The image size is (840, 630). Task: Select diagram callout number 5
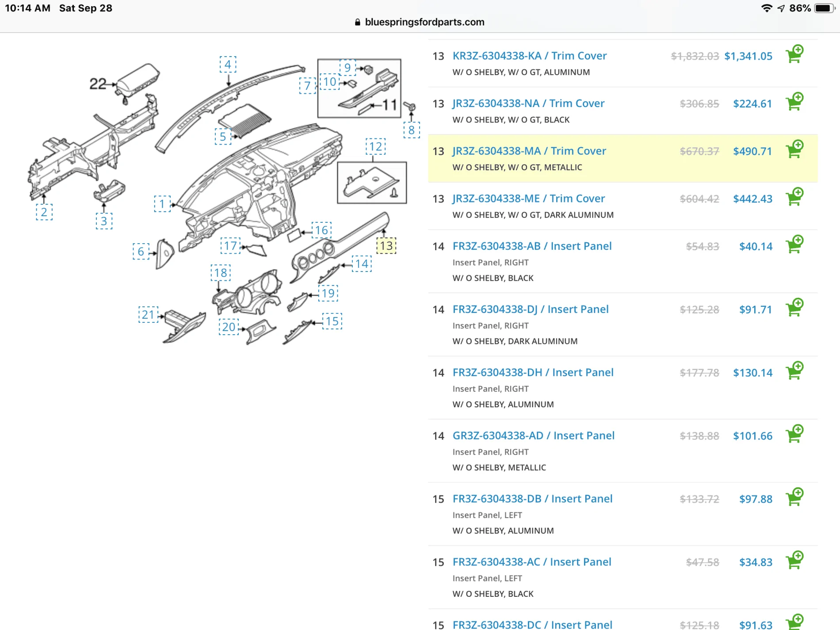(x=223, y=137)
